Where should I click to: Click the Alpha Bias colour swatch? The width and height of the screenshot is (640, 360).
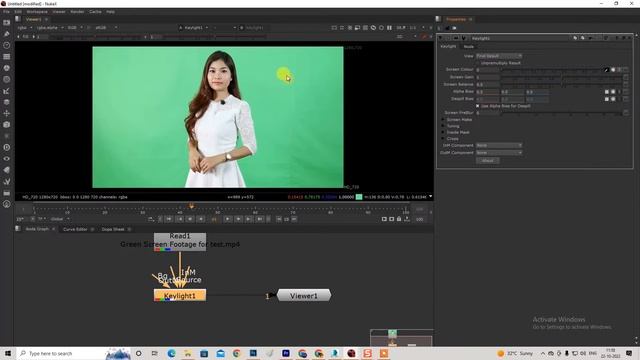607,92
